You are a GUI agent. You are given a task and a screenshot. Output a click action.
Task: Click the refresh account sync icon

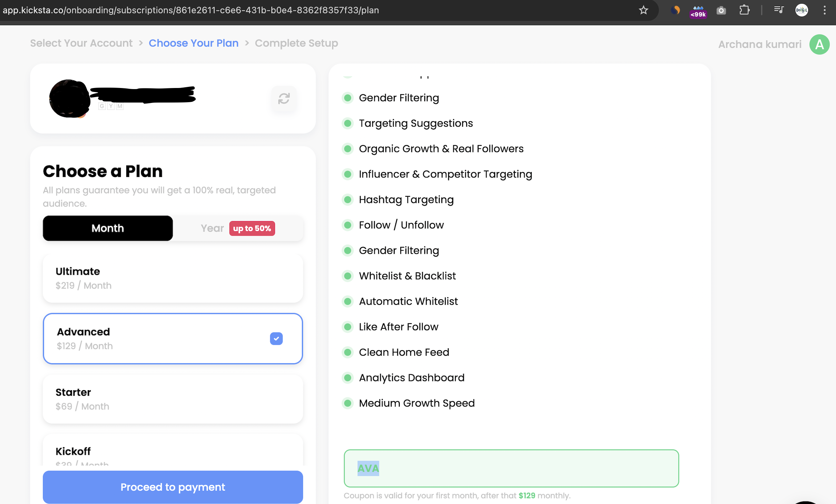pos(284,99)
